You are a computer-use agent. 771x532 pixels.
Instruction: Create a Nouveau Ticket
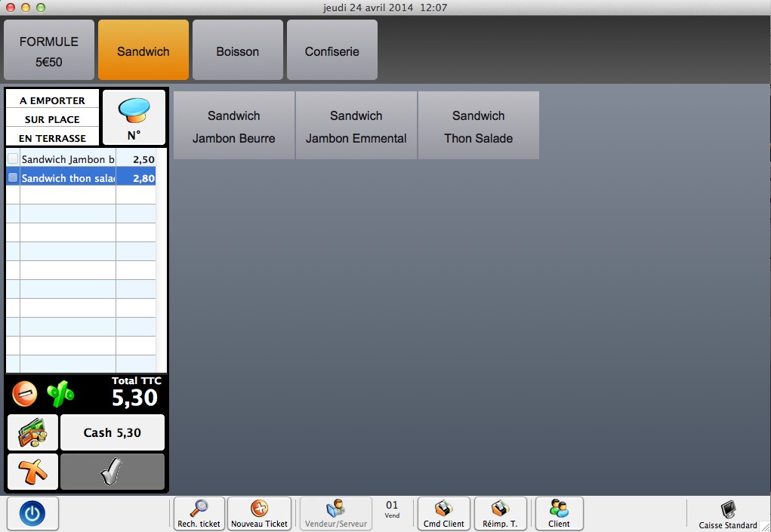[x=259, y=514]
